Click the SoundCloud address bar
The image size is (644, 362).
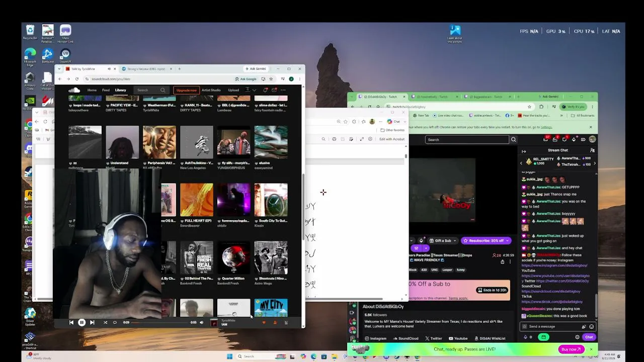coord(158,79)
